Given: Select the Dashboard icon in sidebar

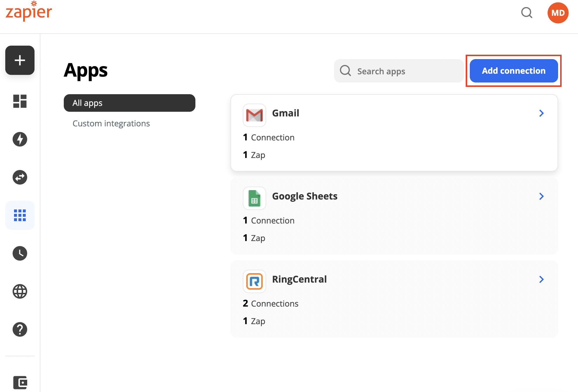Looking at the screenshot, I should [x=20, y=101].
